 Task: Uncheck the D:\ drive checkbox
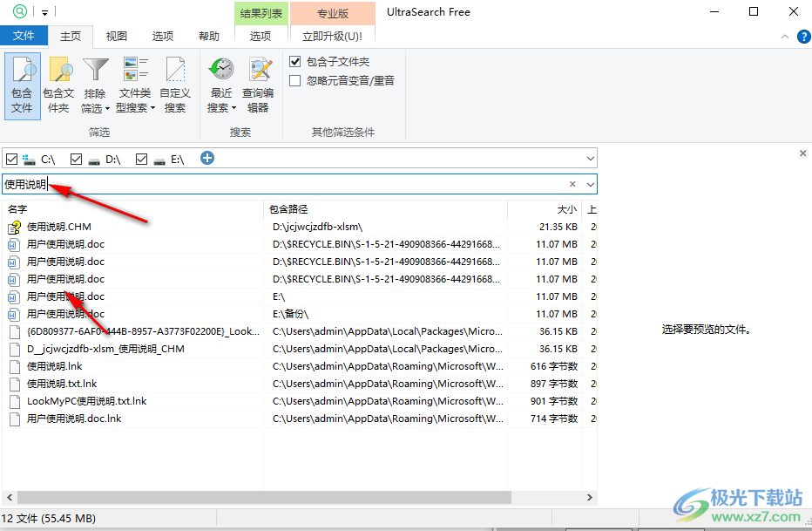[77, 159]
